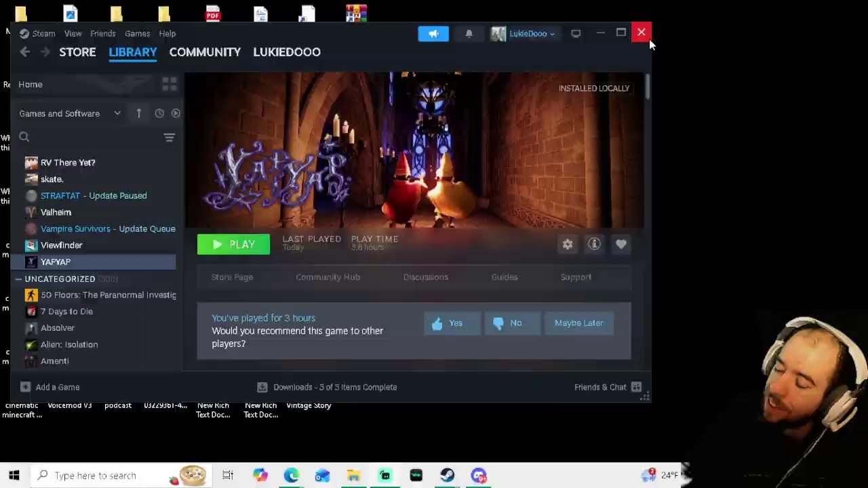Open Task View on the taskbar
The height and width of the screenshot is (488, 868).
click(228, 475)
